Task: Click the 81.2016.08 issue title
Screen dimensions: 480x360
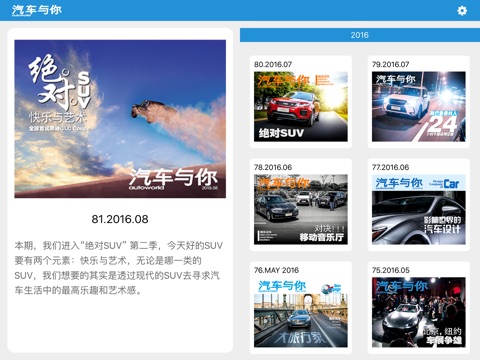Action: coord(120,219)
